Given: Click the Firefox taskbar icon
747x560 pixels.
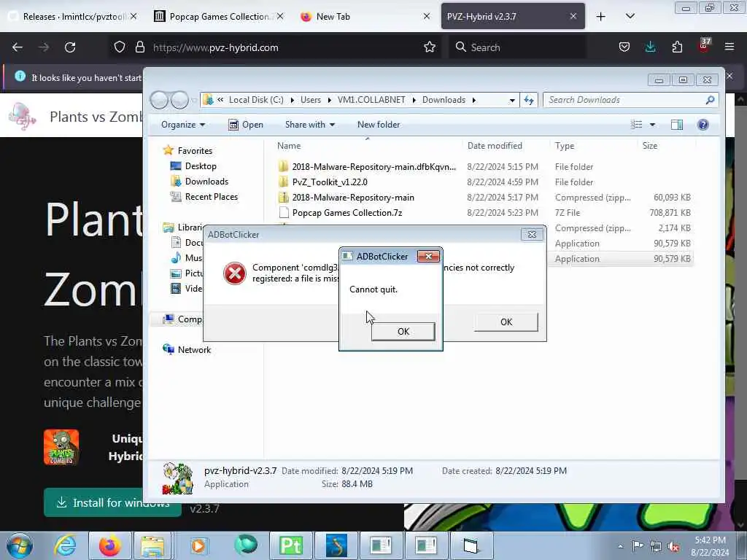Looking at the screenshot, I should tap(109, 545).
